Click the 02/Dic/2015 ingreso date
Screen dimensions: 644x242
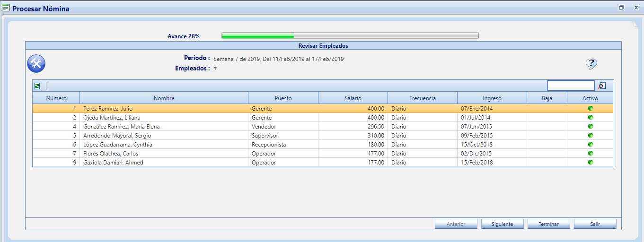point(476,154)
